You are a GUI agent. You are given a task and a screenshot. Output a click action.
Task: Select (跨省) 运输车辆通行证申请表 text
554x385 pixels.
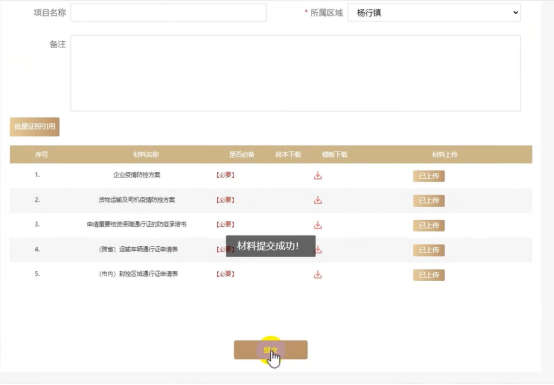coord(138,249)
